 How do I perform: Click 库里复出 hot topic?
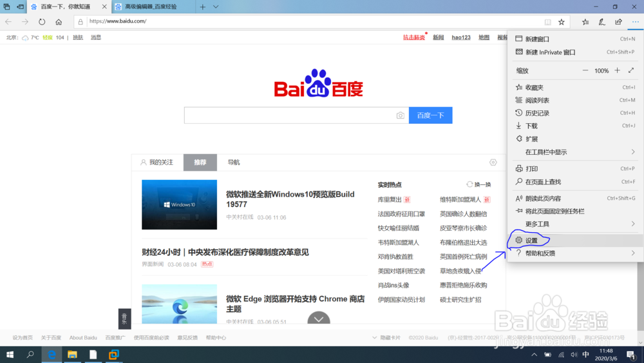(390, 200)
